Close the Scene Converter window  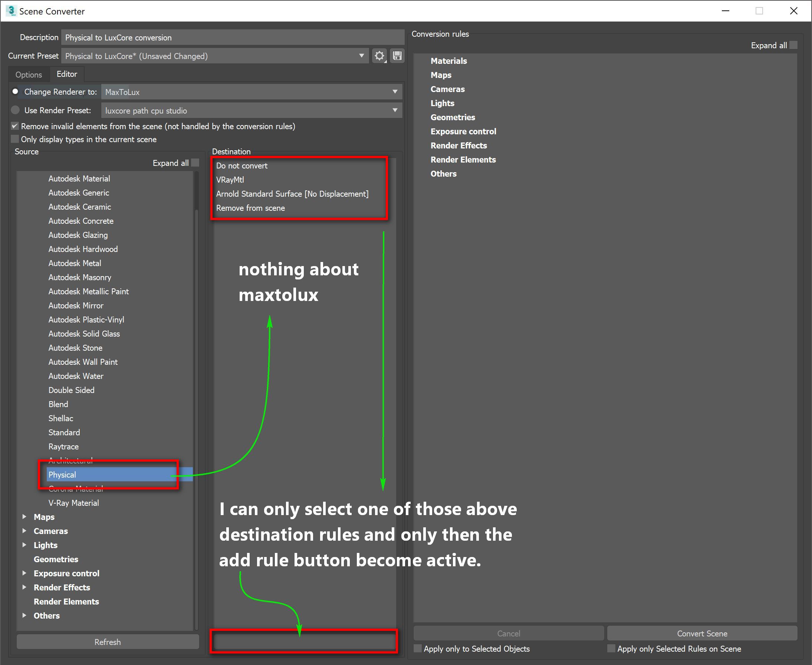[x=793, y=11]
